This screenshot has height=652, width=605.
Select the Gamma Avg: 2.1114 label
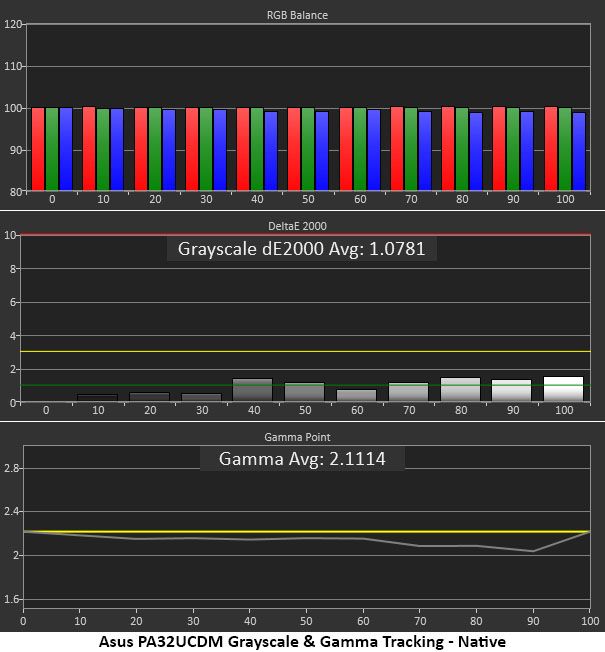[302, 459]
